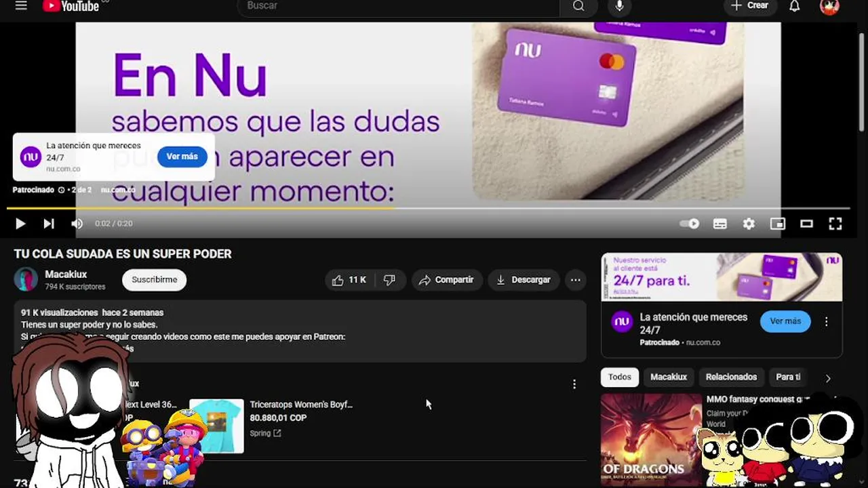Open the sidebar ad options menu

click(x=826, y=322)
